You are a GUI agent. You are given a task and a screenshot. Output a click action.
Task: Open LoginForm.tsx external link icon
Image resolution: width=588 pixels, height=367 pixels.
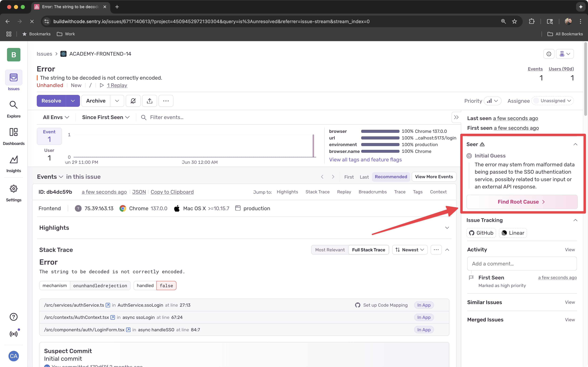click(128, 330)
